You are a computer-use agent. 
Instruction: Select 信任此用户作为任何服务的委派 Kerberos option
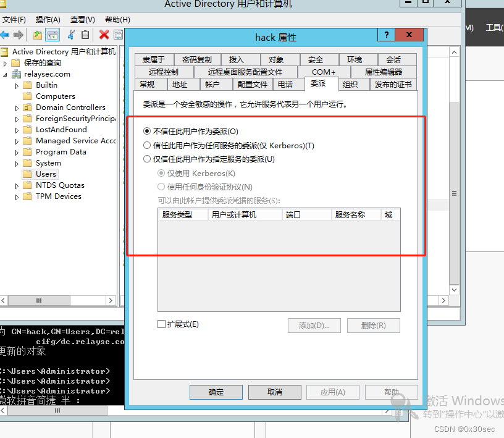pos(147,145)
